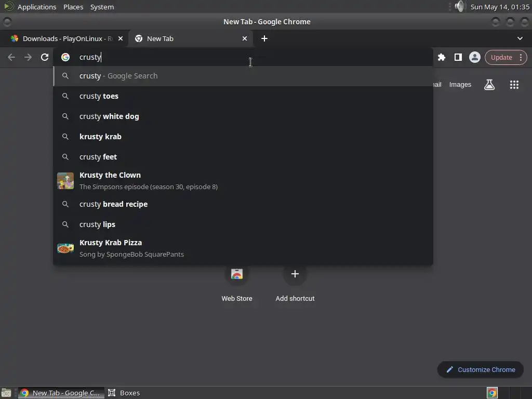Pick the 'crusty white dog' suggestion
The image size is (532, 399).
tap(243, 116)
